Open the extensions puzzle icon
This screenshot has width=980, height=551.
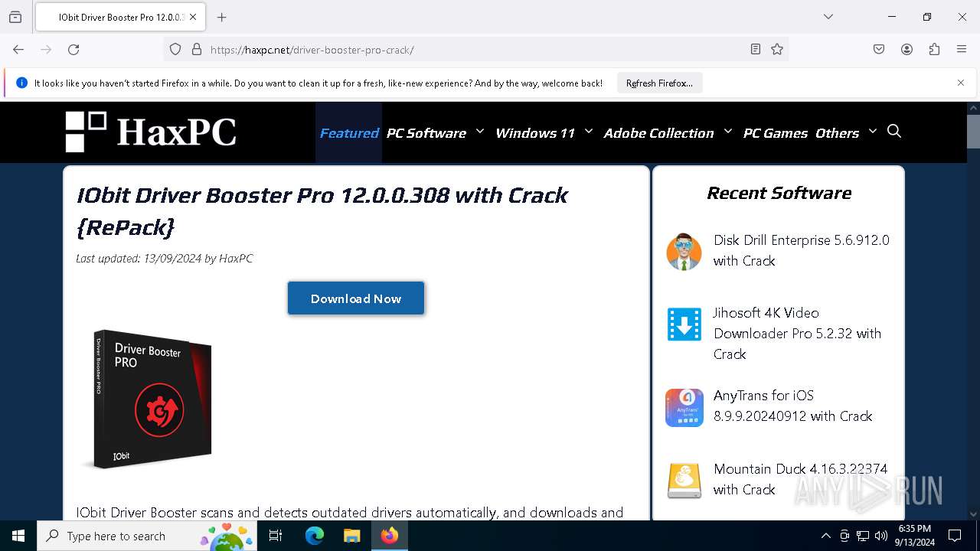934,50
